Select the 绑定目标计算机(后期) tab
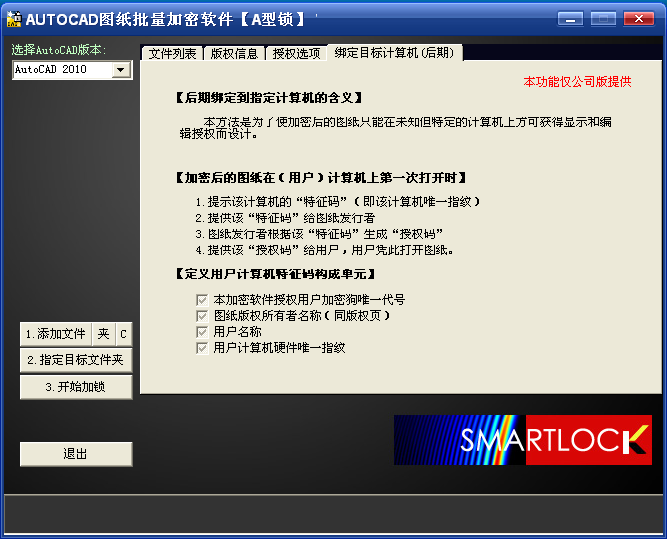 coord(394,53)
